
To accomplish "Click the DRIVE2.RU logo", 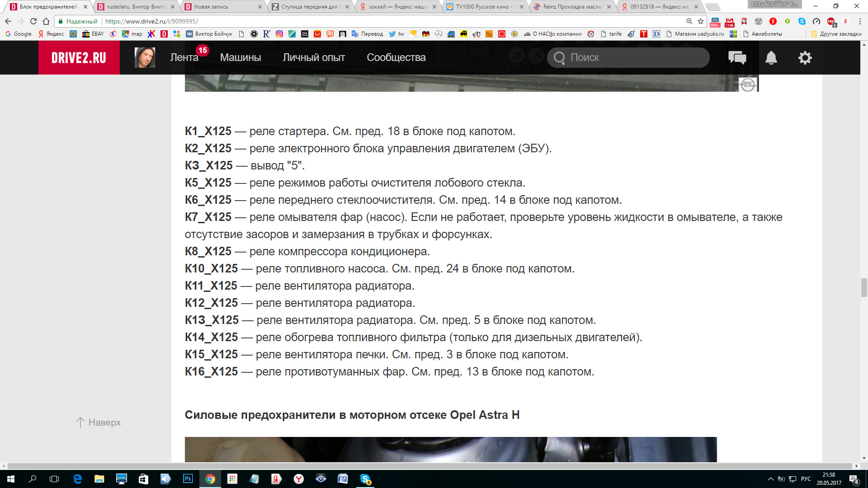I will (79, 58).
